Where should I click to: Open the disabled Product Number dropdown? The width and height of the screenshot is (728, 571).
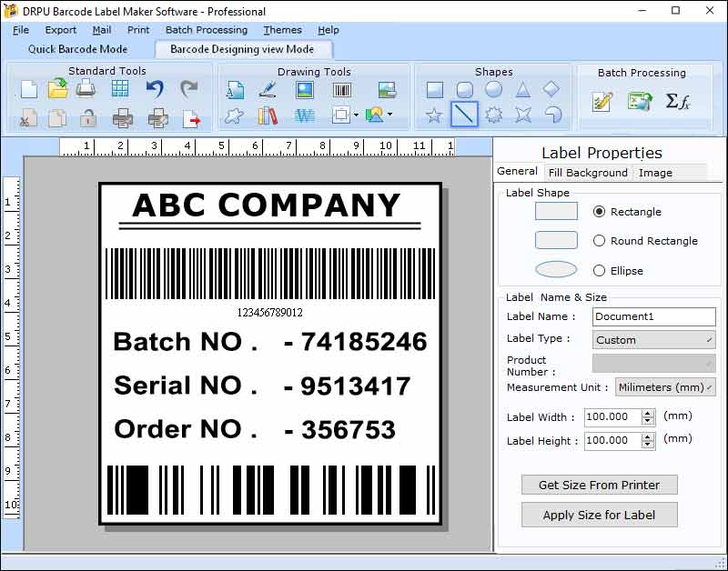click(653, 363)
